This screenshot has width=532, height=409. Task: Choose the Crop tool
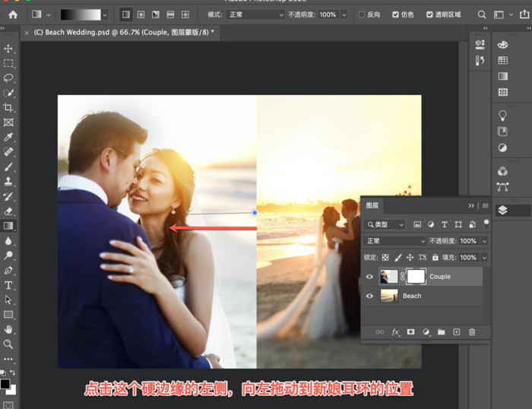tap(8, 107)
